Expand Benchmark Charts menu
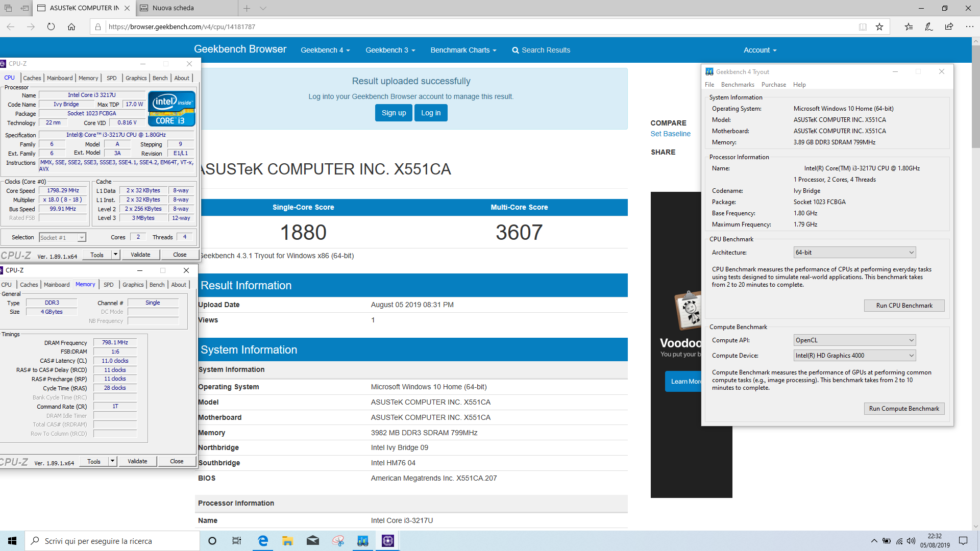Screen dimensions: 980x551 (463, 50)
